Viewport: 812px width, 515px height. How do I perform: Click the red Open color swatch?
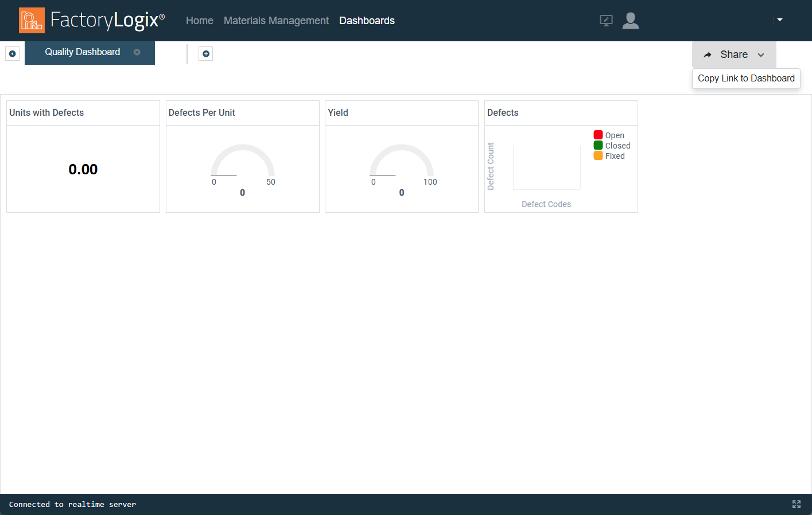pyautogui.click(x=599, y=134)
